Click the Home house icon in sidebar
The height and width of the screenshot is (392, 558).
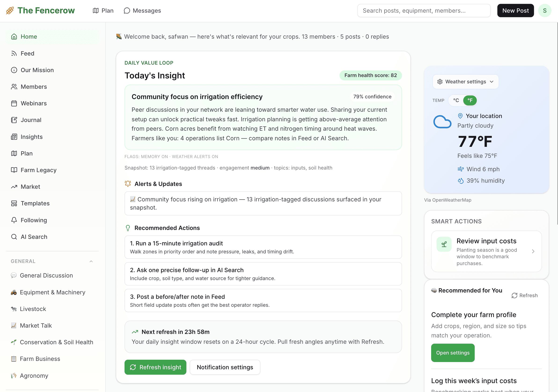(14, 37)
